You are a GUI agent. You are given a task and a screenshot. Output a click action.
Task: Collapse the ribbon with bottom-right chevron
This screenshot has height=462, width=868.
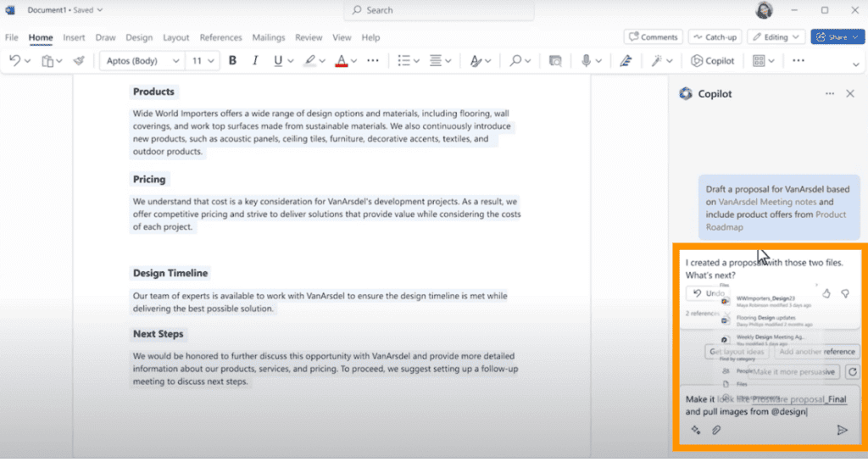pos(856,64)
